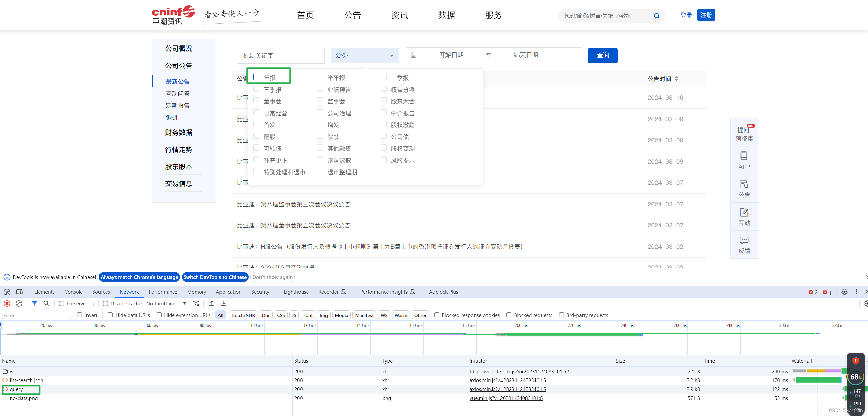This screenshot has height=416, width=868.
Task: Open the 公告 top navigation menu
Action: [353, 15]
